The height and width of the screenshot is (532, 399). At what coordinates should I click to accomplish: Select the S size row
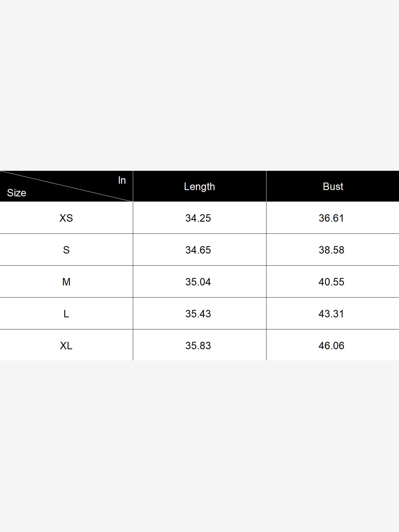199,250
